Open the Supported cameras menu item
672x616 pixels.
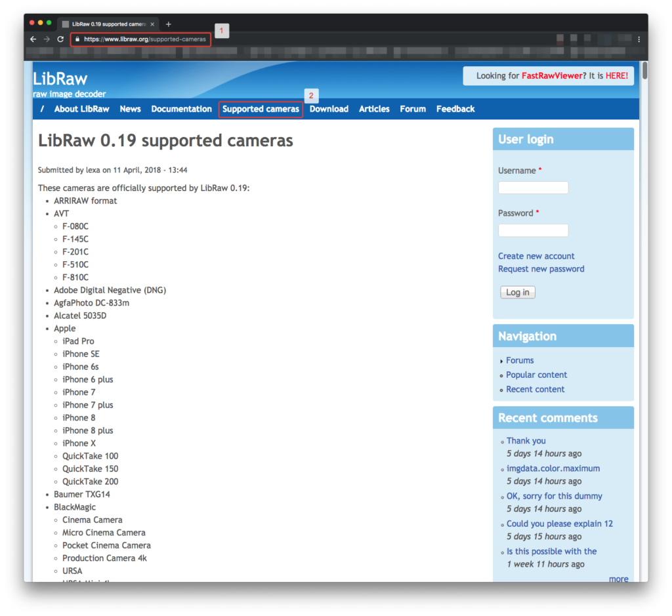(261, 109)
